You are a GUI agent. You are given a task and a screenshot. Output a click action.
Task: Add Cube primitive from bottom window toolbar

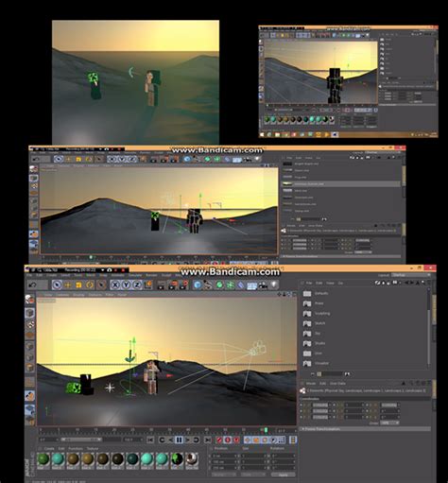[198, 285]
